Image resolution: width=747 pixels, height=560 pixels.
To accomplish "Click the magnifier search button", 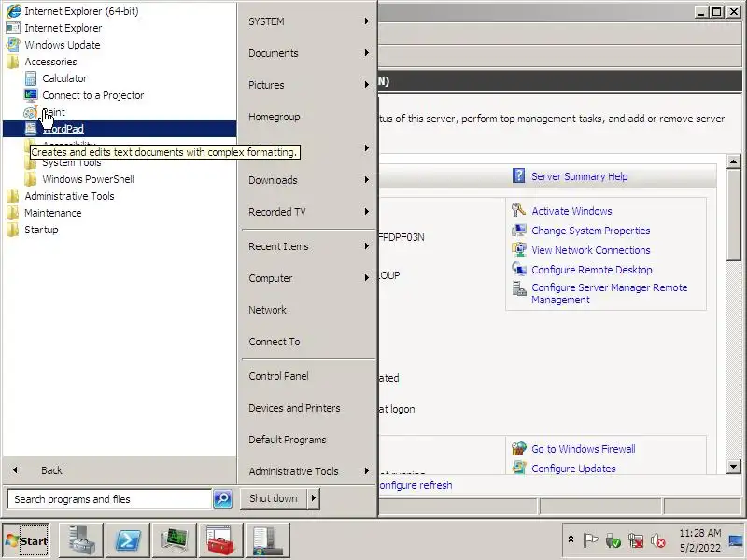I will pos(222,499).
